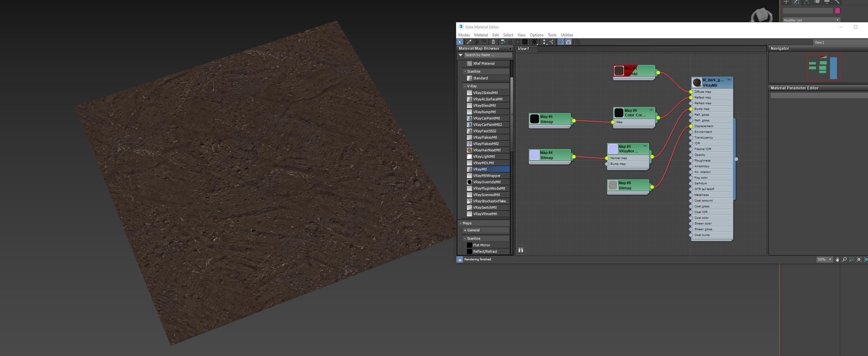The width and height of the screenshot is (868, 356).
Task: Open the Utilities menu
Action: click(x=567, y=35)
